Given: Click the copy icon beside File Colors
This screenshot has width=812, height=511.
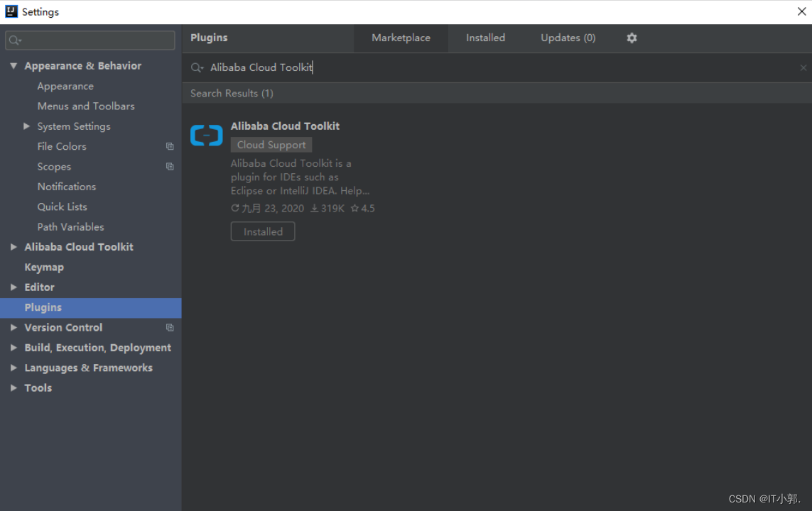Looking at the screenshot, I should [x=169, y=146].
